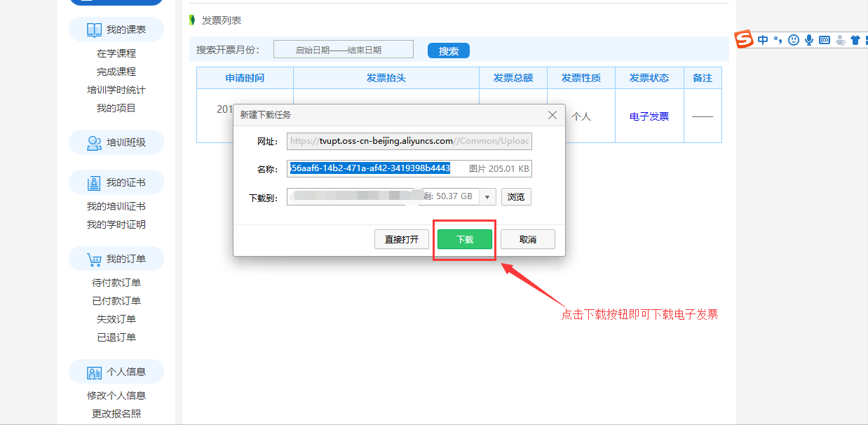Toggle the punctuation mode icon
Viewport: 868px width, 425px height.
(x=778, y=40)
